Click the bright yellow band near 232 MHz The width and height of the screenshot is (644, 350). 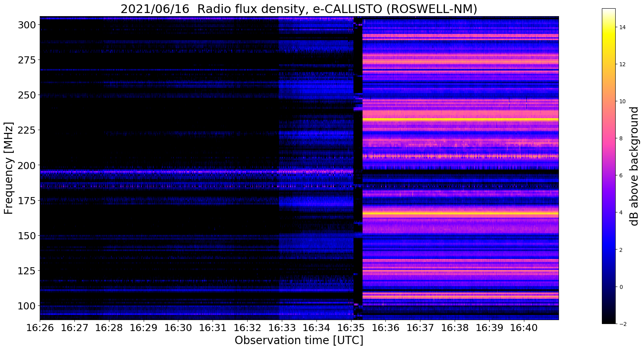coord(460,119)
